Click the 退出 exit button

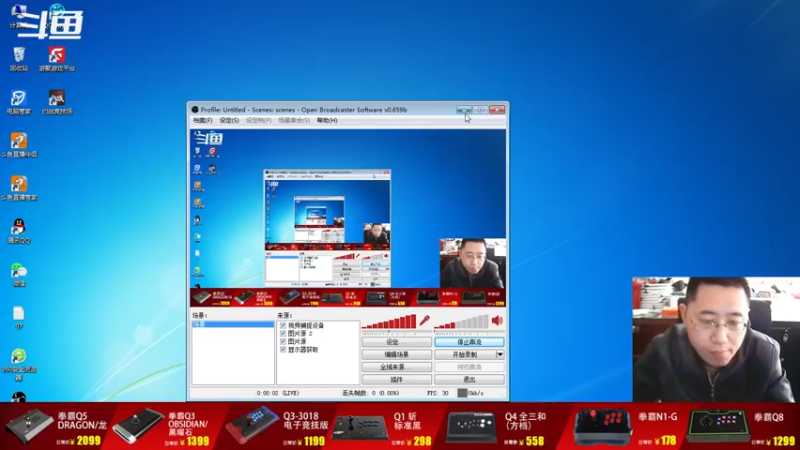[x=469, y=380]
